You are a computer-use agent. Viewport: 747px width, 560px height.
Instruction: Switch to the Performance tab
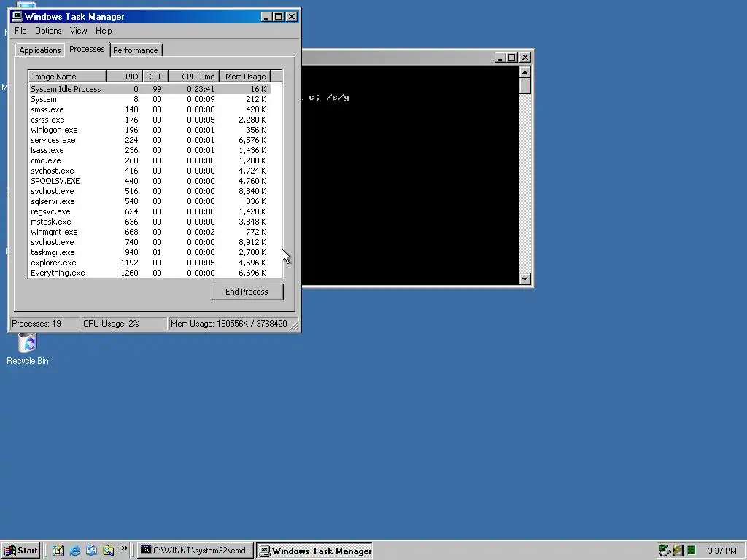pyautogui.click(x=135, y=50)
